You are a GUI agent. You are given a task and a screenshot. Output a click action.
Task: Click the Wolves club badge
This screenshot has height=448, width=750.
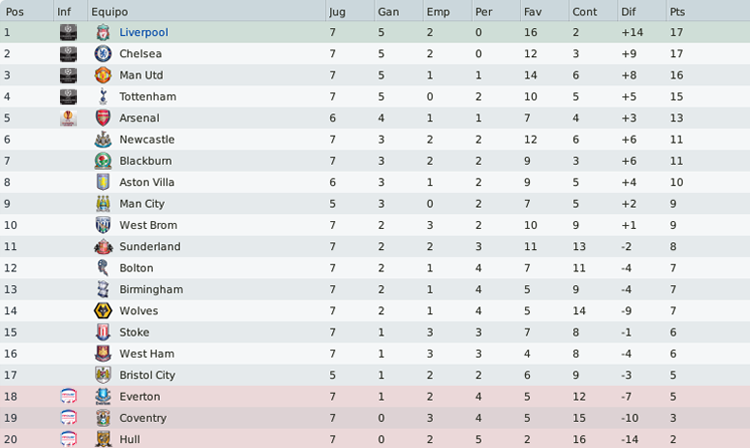(x=103, y=311)
